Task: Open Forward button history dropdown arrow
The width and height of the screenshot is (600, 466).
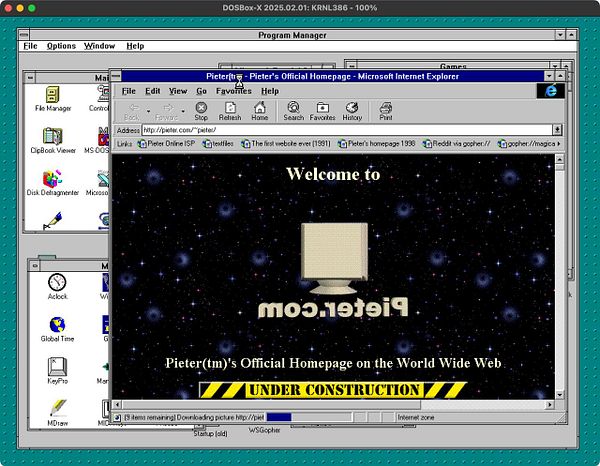Action: click(183, 111)
